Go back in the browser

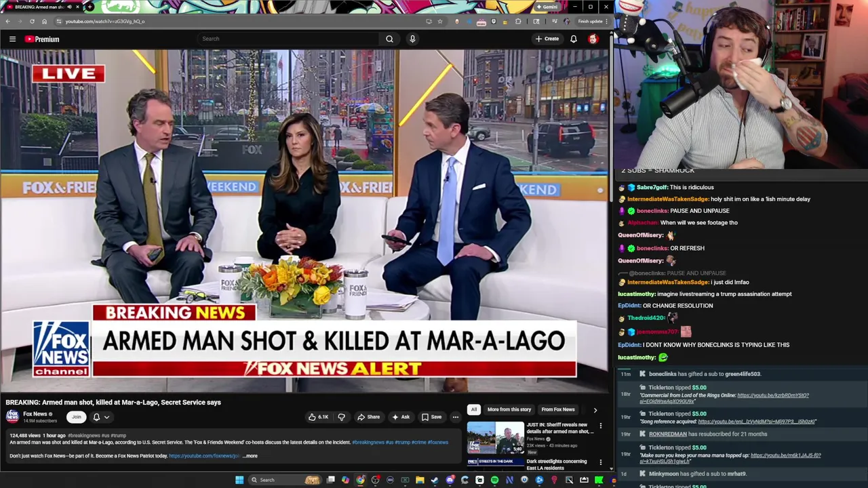[x=7, y=21]
